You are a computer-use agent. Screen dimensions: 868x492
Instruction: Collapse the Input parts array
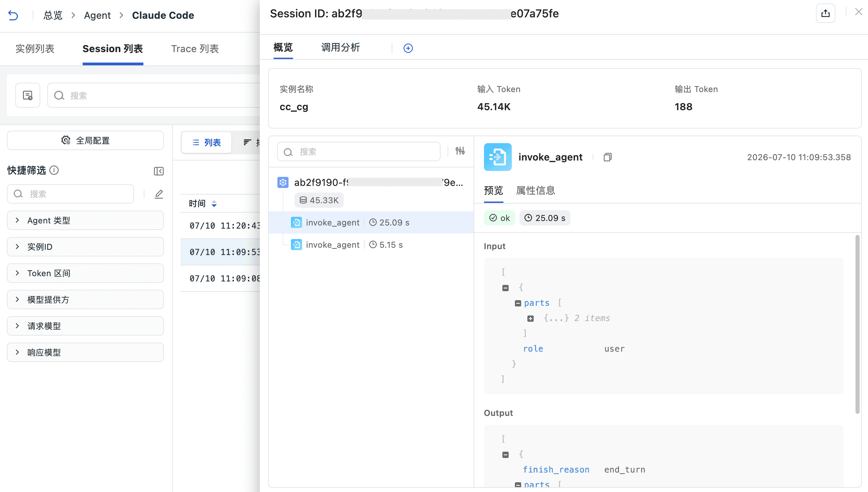coord(518,303)
